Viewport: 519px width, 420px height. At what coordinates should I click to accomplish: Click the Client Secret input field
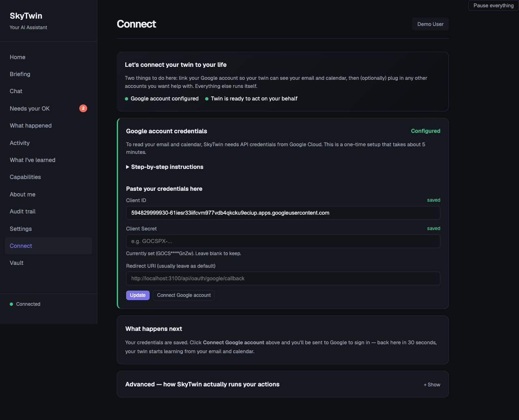click(x=283, y=241)
